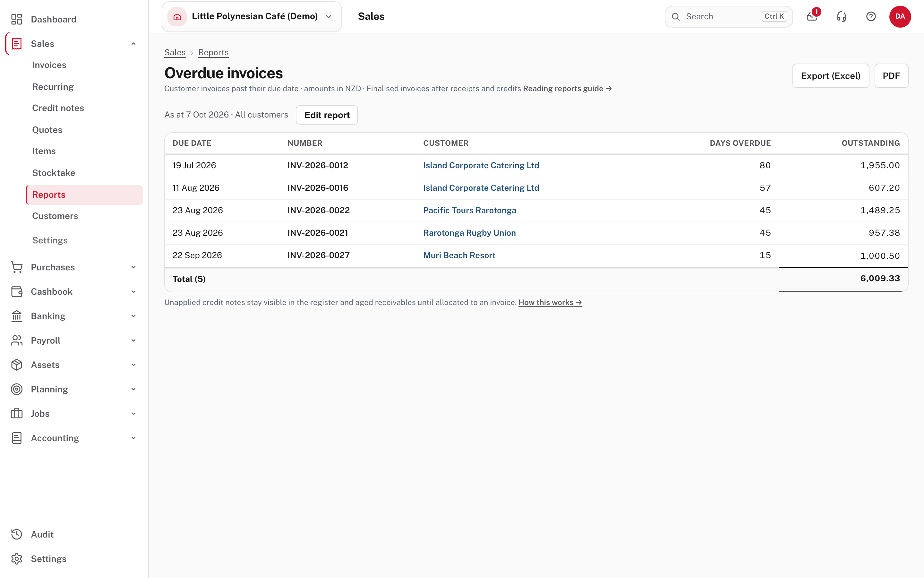The height and width of the screenshot is (578, 924).
Task: Click the Accounting book icon
Action: pos(16,438)
